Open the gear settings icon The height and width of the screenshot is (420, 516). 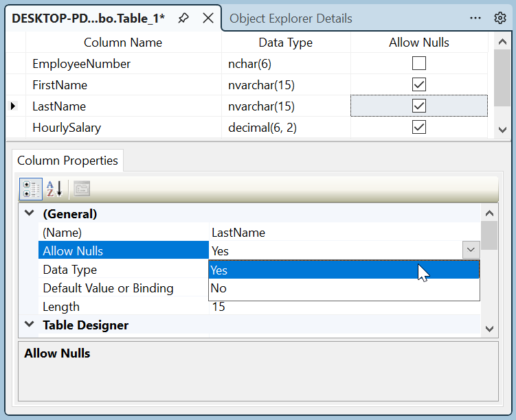(500, 18)
